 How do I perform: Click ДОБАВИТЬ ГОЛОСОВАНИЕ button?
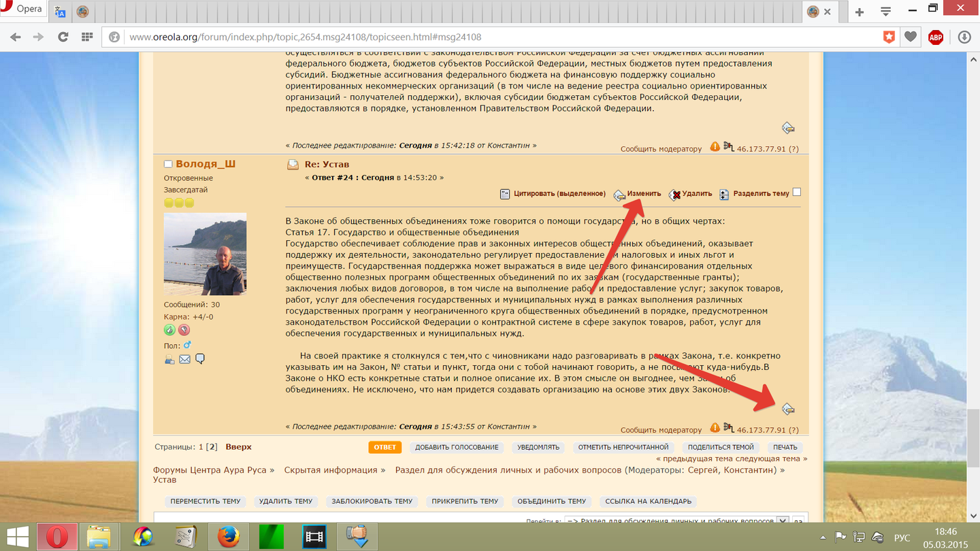pyautogui.click(x=457, y=447)
